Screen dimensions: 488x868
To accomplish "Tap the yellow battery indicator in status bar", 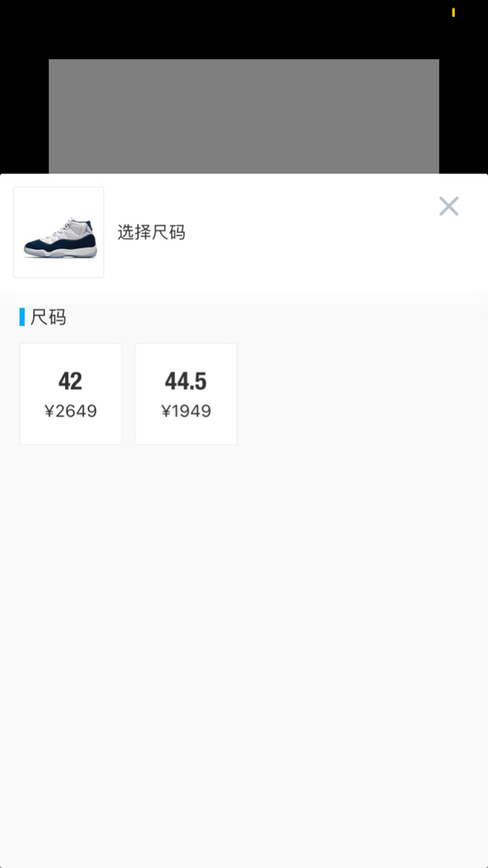I will coord(453,12).
